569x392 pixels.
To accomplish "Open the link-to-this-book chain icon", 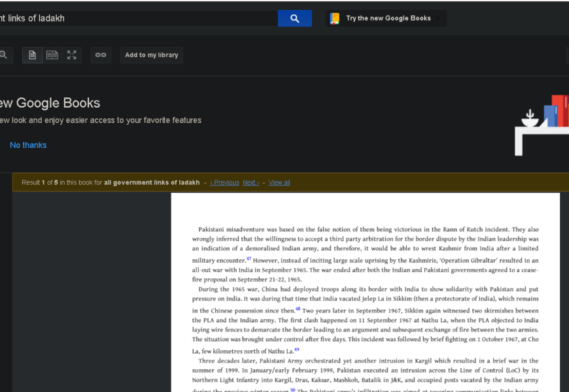I will pos(101,55).
